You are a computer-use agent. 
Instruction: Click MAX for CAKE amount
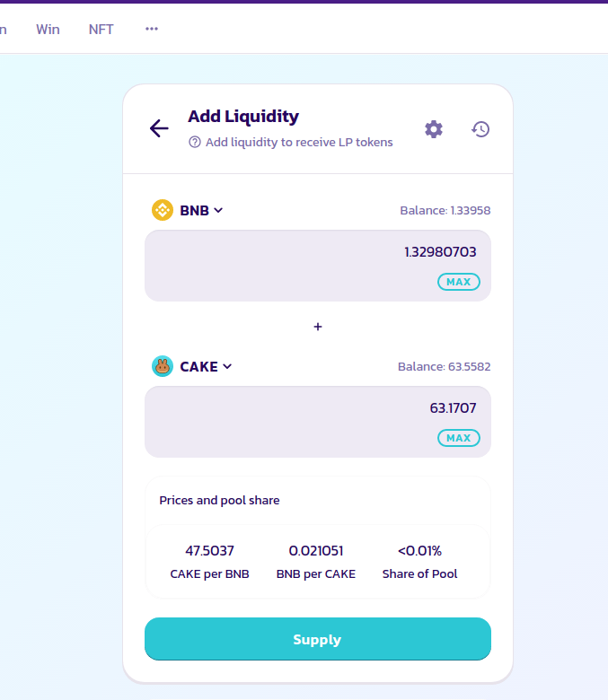[459, 438]
